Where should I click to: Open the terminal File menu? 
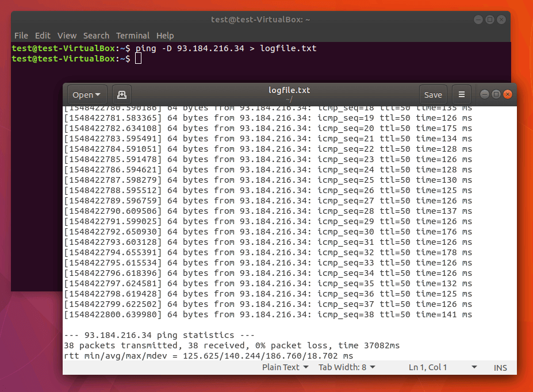21,35
